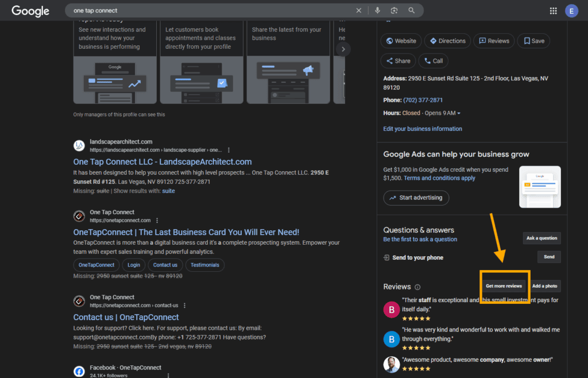Open Terms and conditions apply link
The image size is (588, 378).
pyautogui.click(x=439, y=178)
